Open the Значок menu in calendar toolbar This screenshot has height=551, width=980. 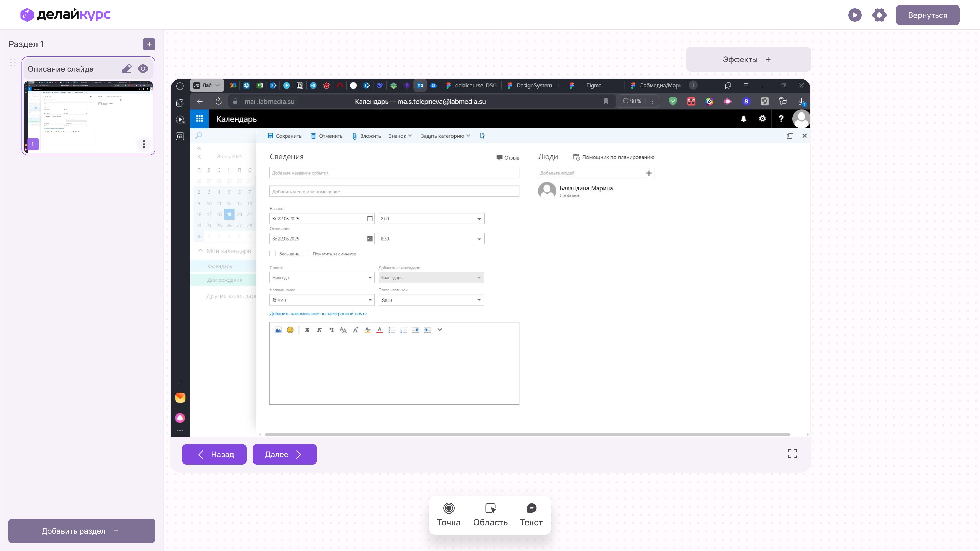tap(400, 136)
